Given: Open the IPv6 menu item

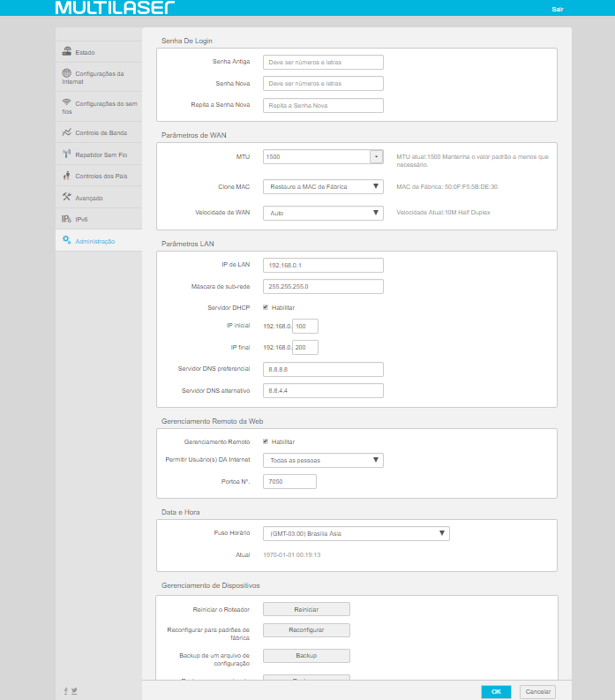Looking at the screenshot, I should pos(99,219).
